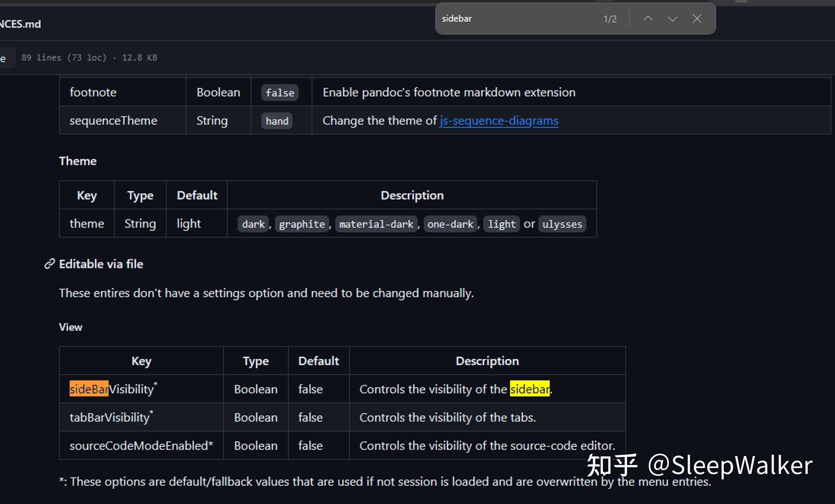Click the 1/2 match counter in find bar
The image size is (835, 504).
coord(610,18)
